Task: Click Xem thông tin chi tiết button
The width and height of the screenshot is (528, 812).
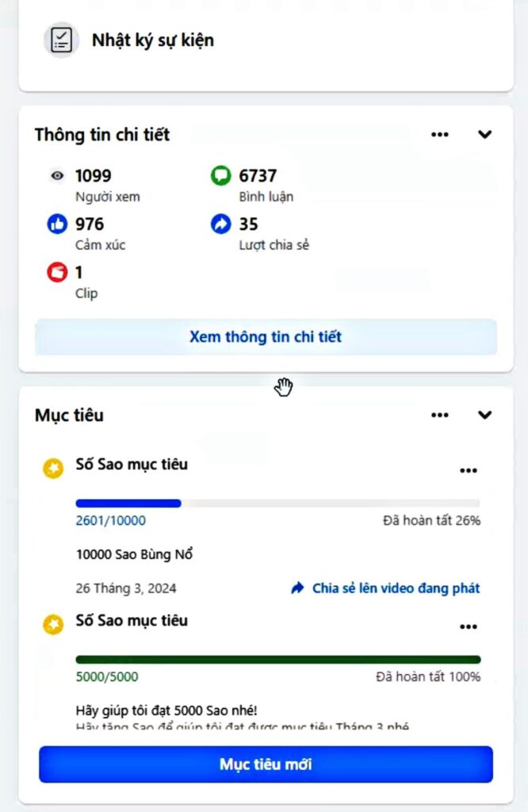Action: click(266, 337)
